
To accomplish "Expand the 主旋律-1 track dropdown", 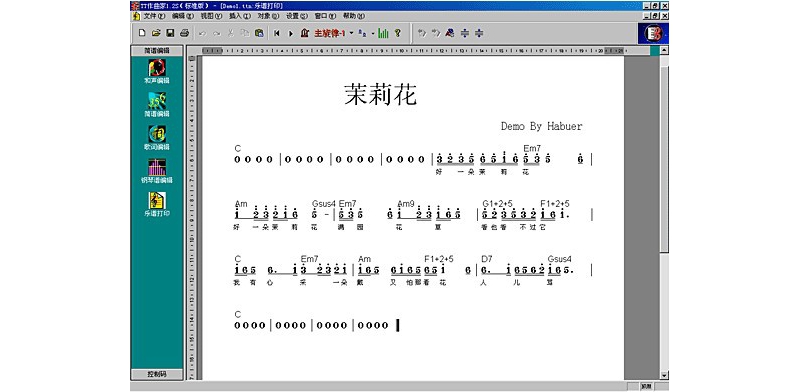I will 352,33.
